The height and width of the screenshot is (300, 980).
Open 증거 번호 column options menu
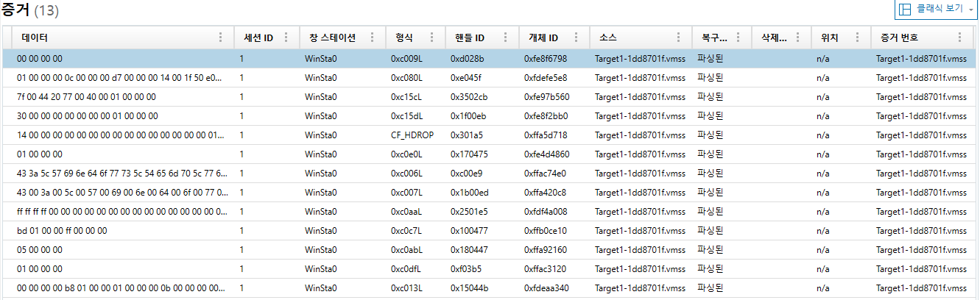pyautogui.click(x=959, y=37)
